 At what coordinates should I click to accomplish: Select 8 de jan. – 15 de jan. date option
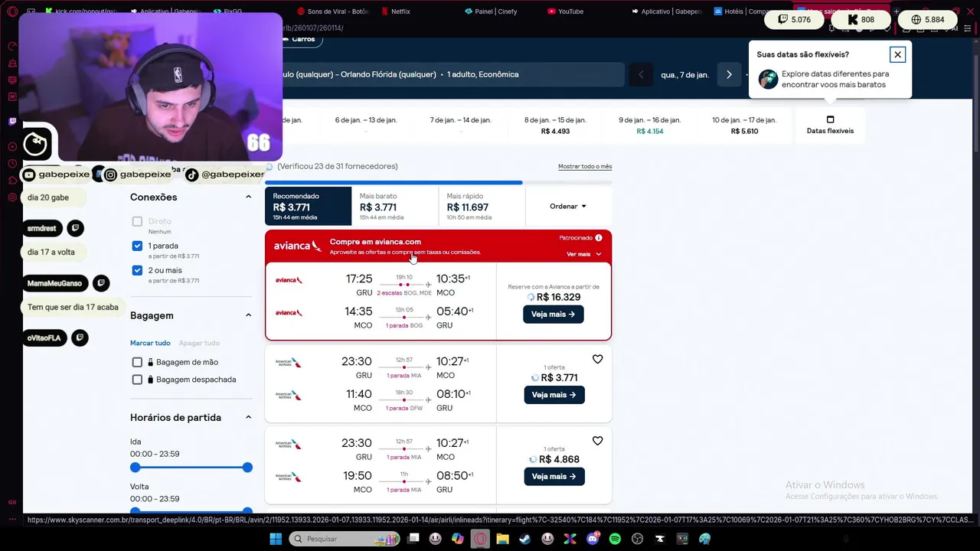pyautogui.click(x=555, y=126)
